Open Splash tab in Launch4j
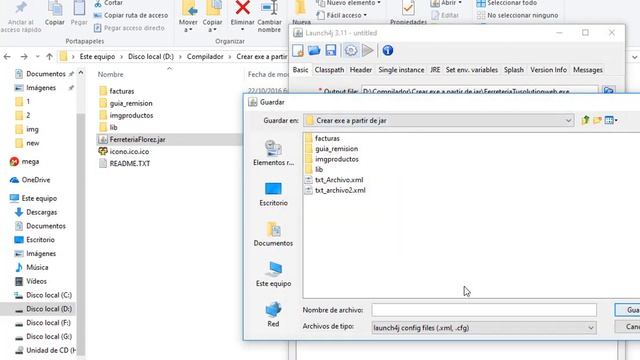 (514, 70)
